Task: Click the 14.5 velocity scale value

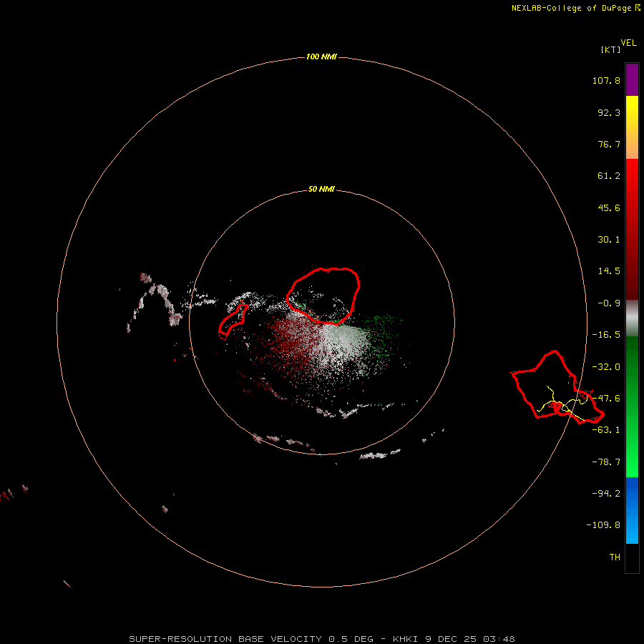Action: tap(609, 271)
